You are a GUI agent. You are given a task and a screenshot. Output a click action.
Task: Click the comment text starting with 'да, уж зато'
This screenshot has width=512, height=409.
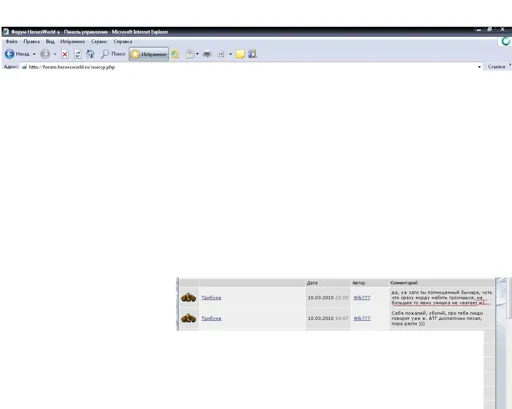click(x=441, y=297)
